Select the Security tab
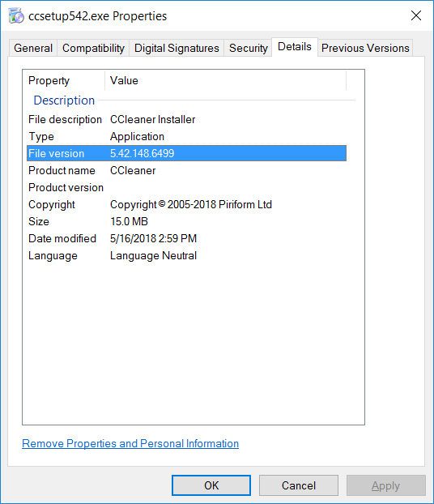Screen dimensions: 434x504 tap(248, 49)
